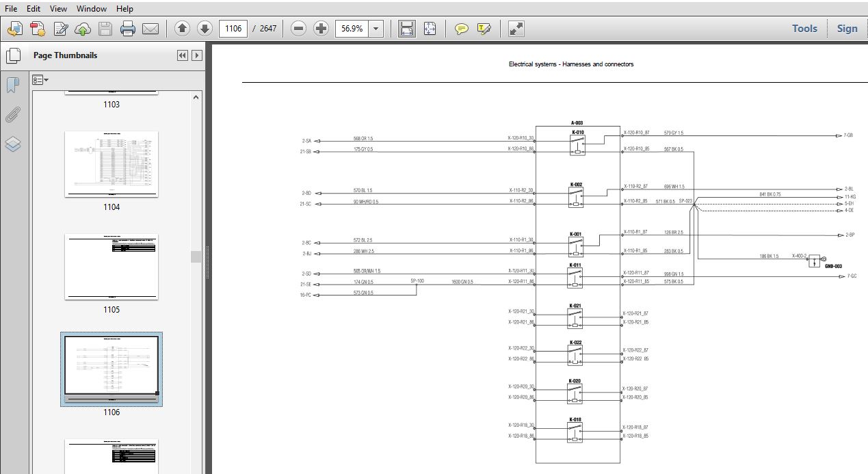Viewport: 868px width, 474px height.
Task: Toggle fit width scrolling mode icon
Action: pyautogui.click(x=407, y=29)
